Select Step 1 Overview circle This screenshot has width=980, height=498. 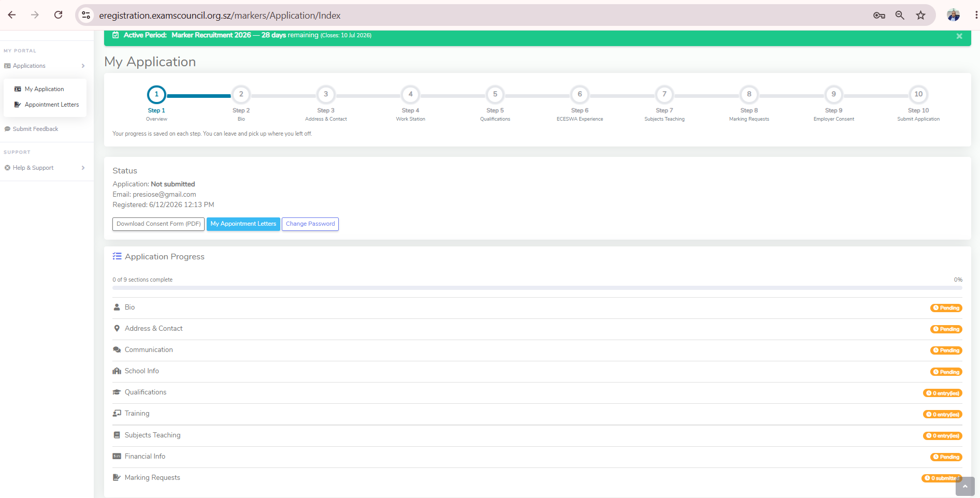tap(156, 94)
